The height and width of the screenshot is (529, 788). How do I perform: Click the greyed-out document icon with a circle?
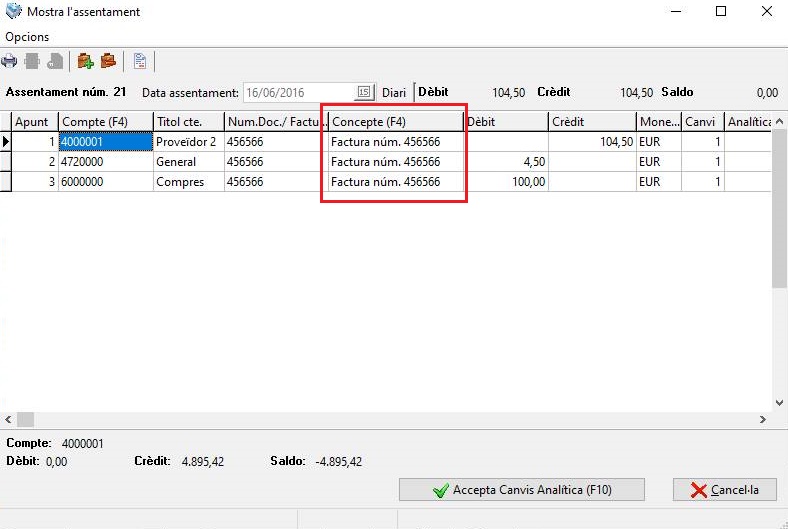click(55, 61)
